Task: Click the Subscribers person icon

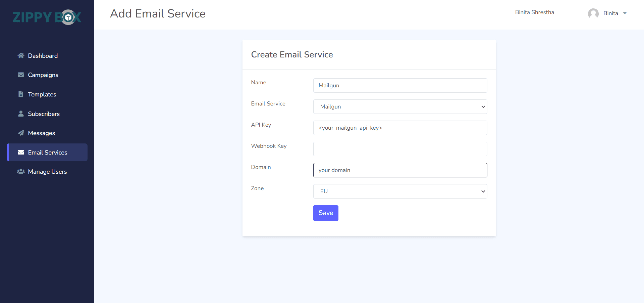Action: (21, 114)
